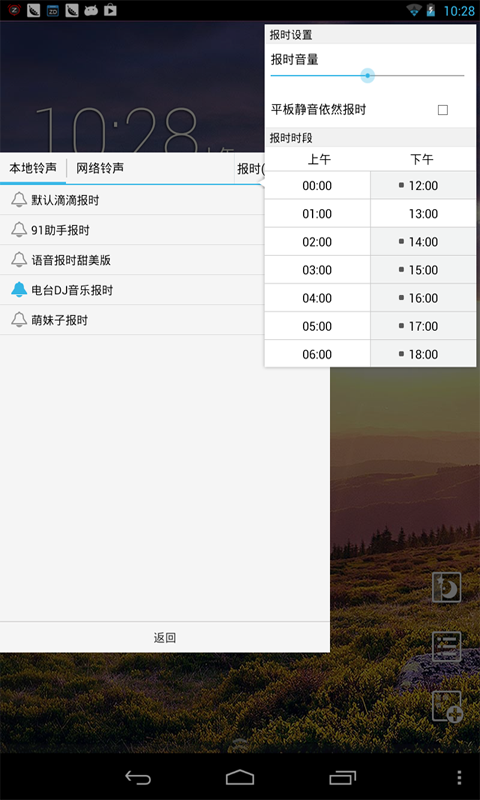This screenshot has height=800, width=480.
Task: Open the list settings widget icon
Action: [x=447, y=646]
